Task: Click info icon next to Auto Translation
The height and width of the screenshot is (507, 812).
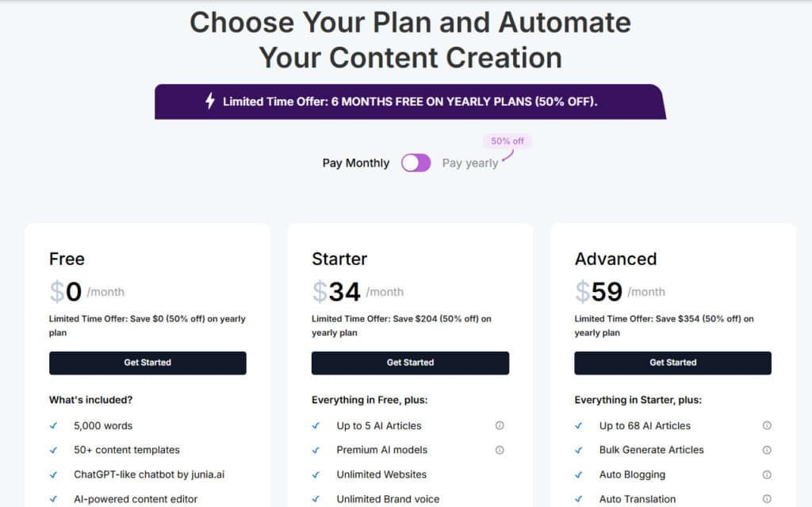Action: tap(767, 499)
